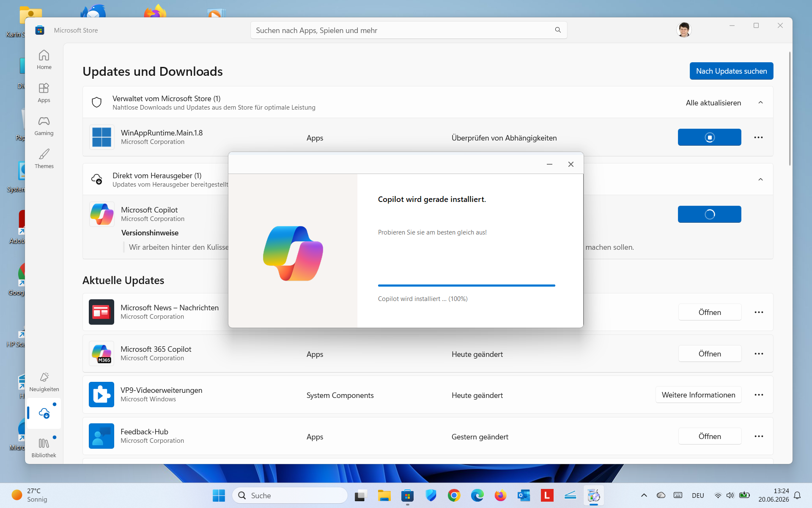Open Neuigkeiten in the sidebar

(44, 382)
